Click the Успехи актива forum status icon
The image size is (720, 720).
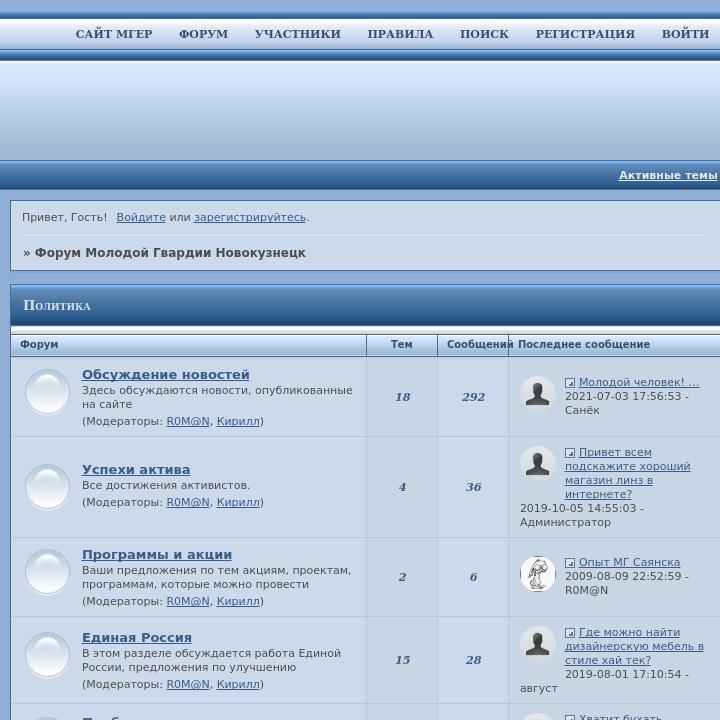coord(47,487)
